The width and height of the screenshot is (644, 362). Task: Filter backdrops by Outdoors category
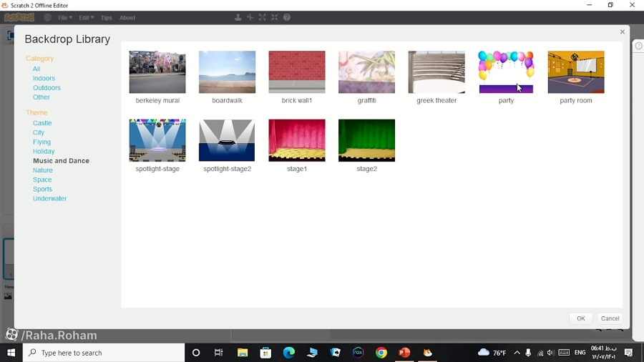click(x=47, y=88)
